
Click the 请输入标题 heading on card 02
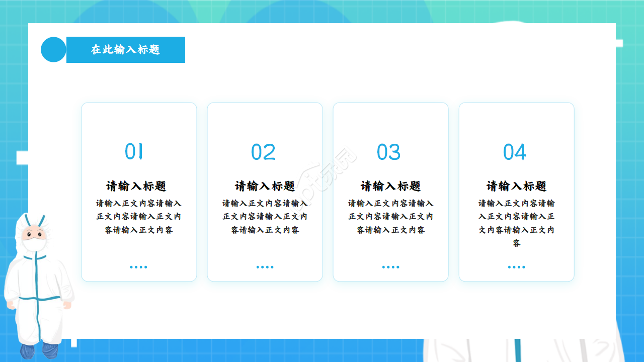tap(265, 186)
